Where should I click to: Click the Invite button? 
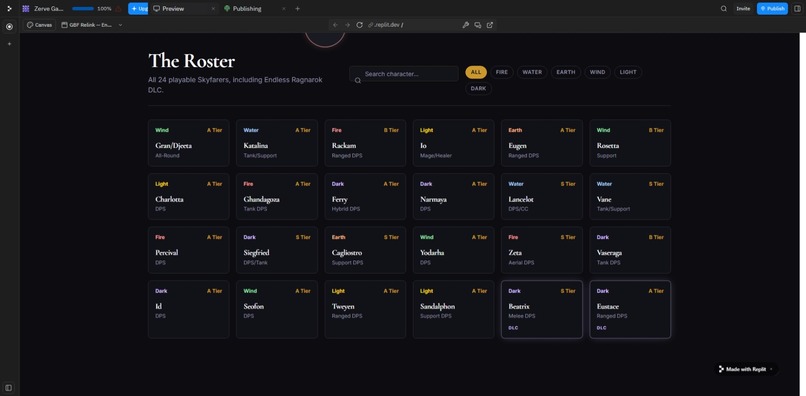point(743,9)
